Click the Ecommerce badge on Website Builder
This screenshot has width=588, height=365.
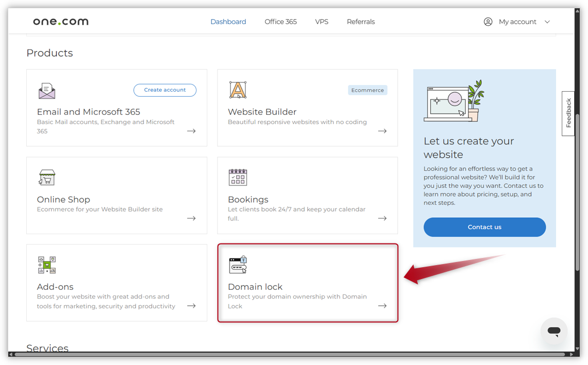click(367, 90)
